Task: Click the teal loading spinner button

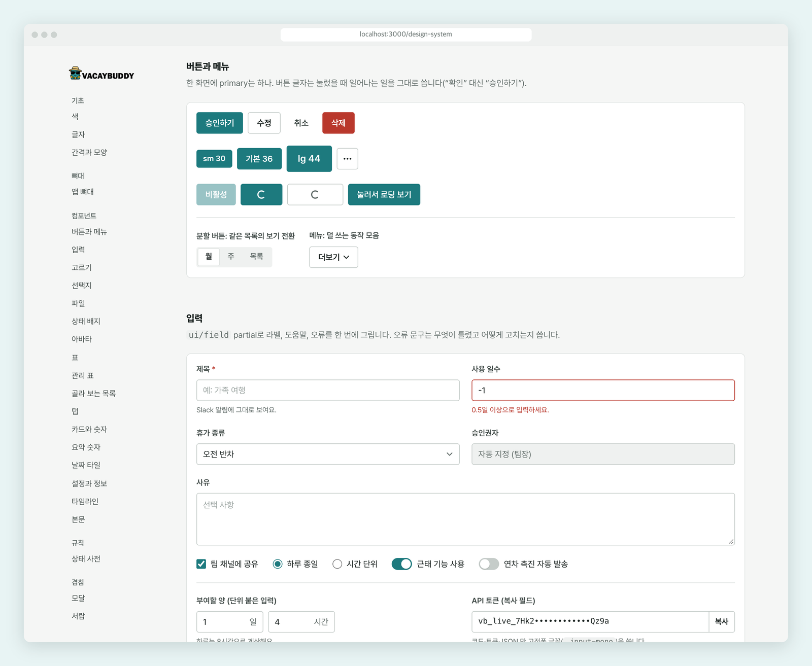Action: (x=261, y=194)
